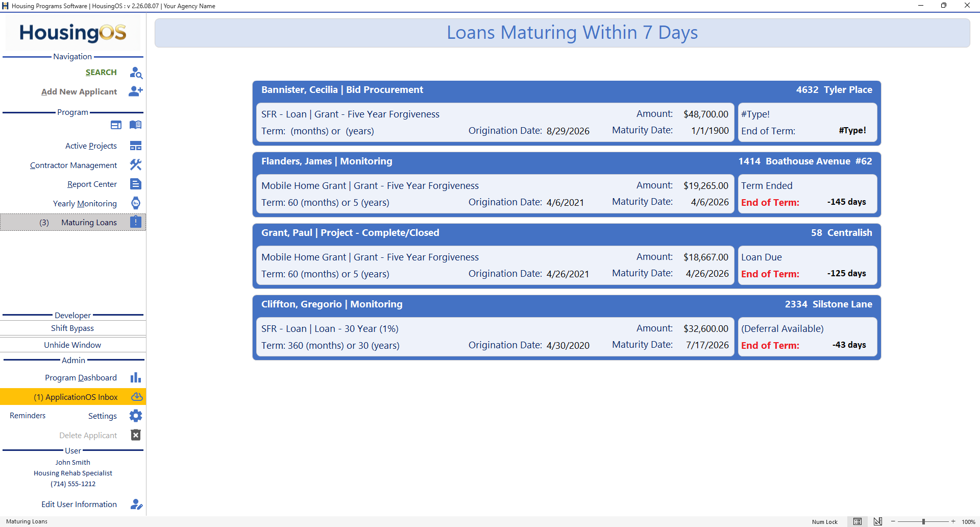Image resolution: width=980 pixels, height=527 pixels.
Task: Click the 100% zoom level text
Action: tap(968, 522)
